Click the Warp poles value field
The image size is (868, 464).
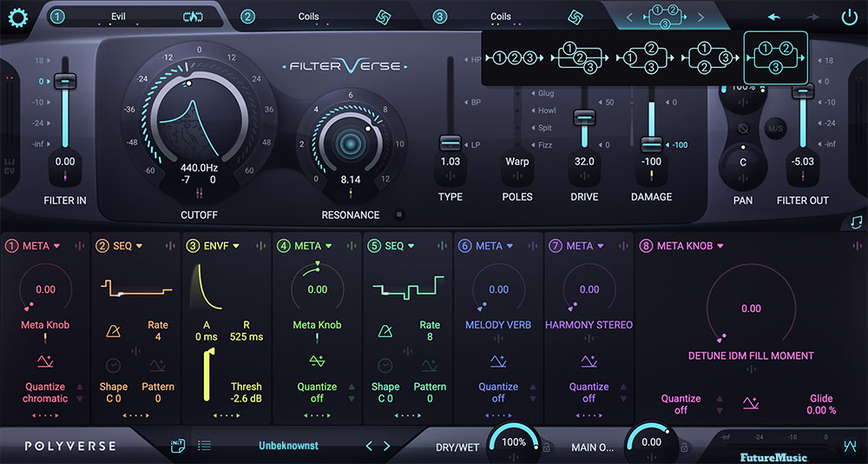click(x=517, y=162)
